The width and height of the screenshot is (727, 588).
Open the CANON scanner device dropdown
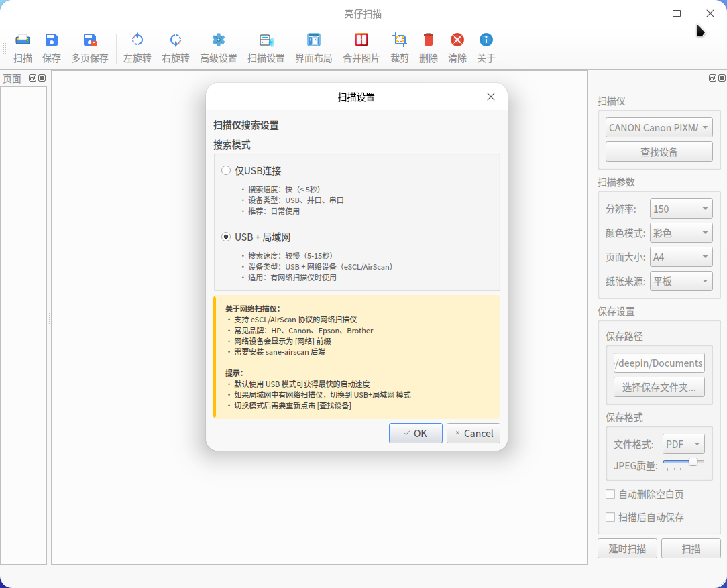tap(659, 127)
